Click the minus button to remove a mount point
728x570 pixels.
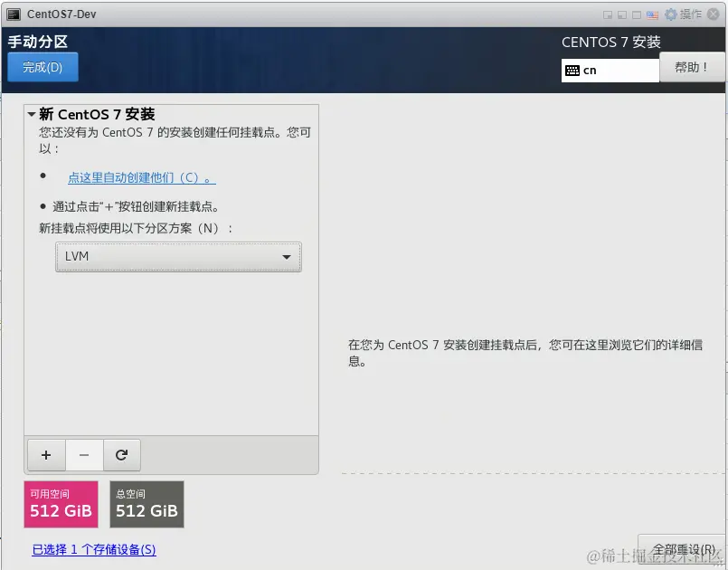84,455
